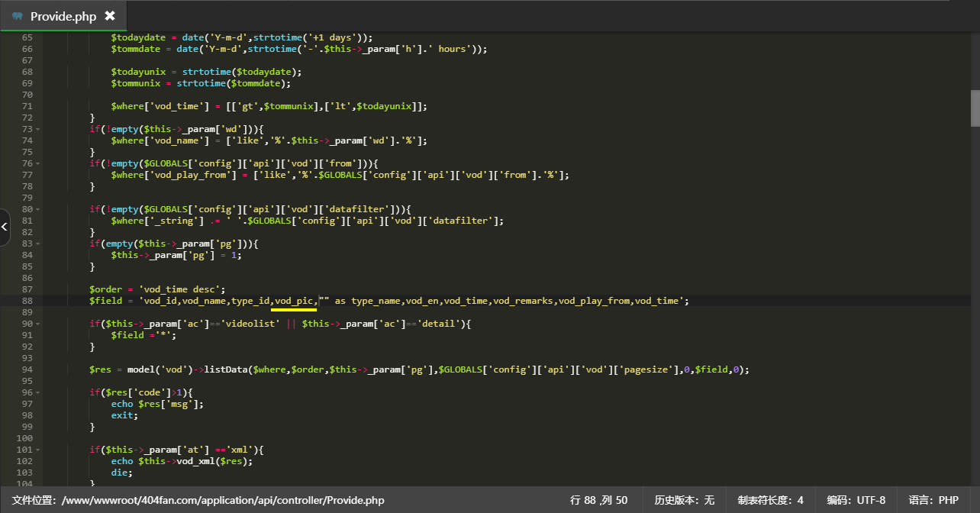
Task: Click the if(empty($this->_param['pg'])) line
Action: click(x=174, y=244)
